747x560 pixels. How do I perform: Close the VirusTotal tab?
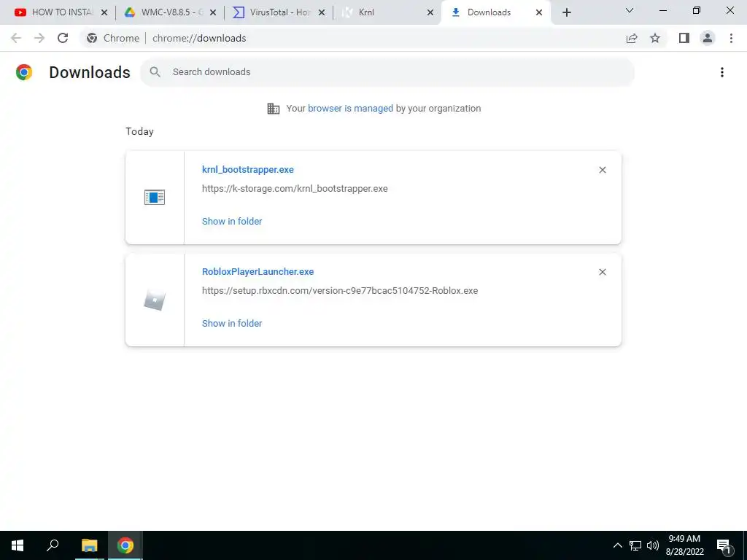point(322,13)
